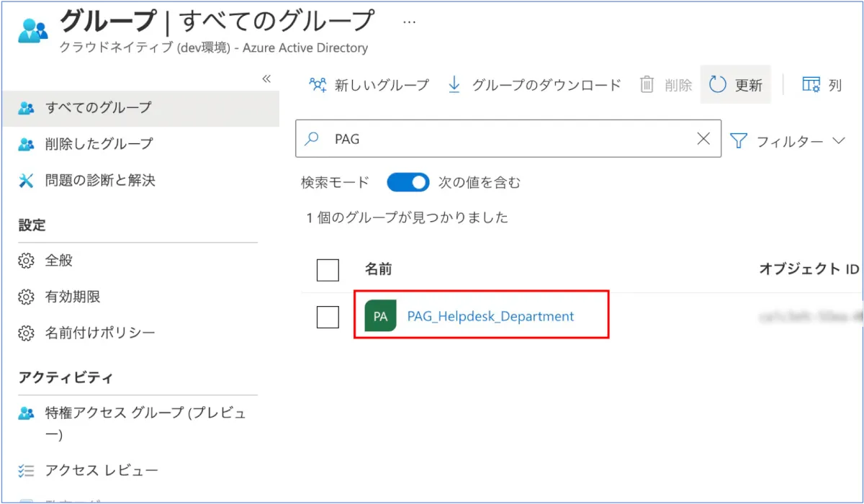Click the checklist icon beside アクセス レビュー
The image size is (864, 504).
pyautogui.click(x=26, y=471)
